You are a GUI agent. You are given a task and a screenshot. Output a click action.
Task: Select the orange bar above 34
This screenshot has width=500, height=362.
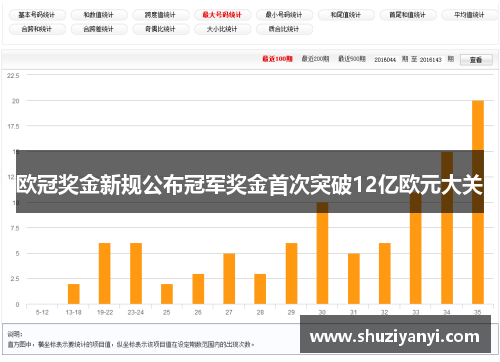(x=447, y=228)
